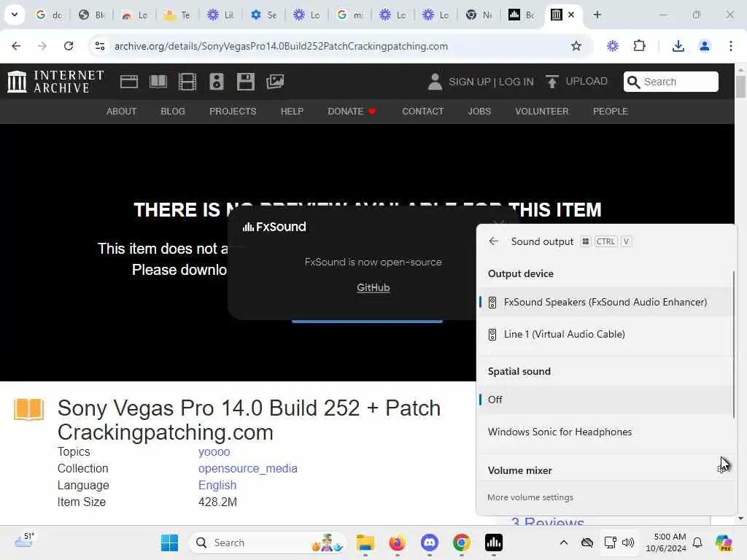Screen dimensions: 747x560
Task: Select FxSound Speakers output device
Action: pos(605,302)
